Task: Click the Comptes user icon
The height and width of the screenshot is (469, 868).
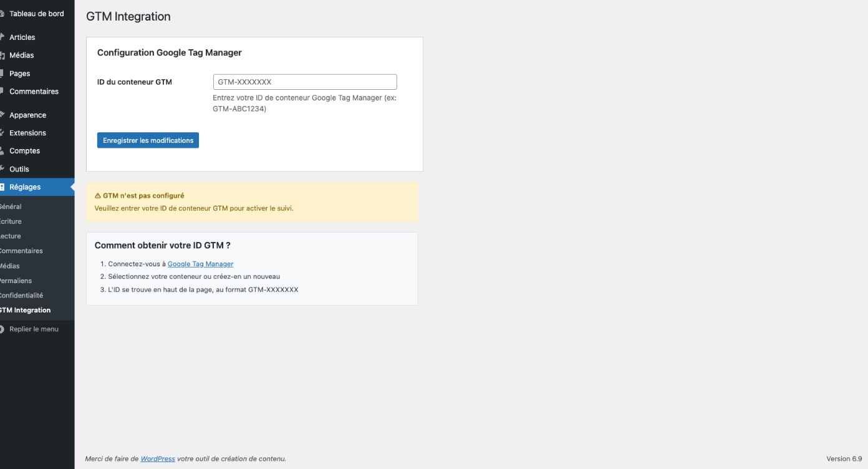Action: (x=2, y=151)
